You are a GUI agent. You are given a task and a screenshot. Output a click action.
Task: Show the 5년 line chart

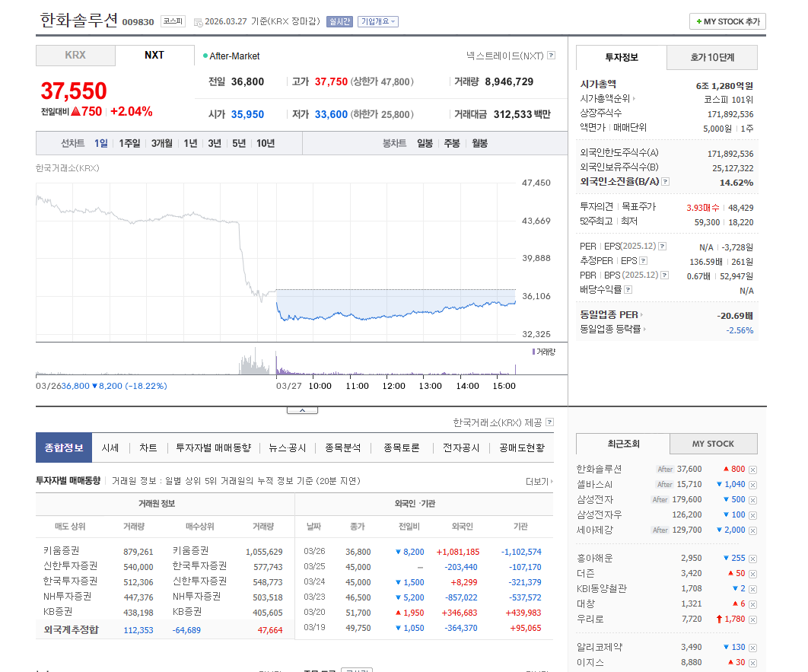tap(239, 143)
